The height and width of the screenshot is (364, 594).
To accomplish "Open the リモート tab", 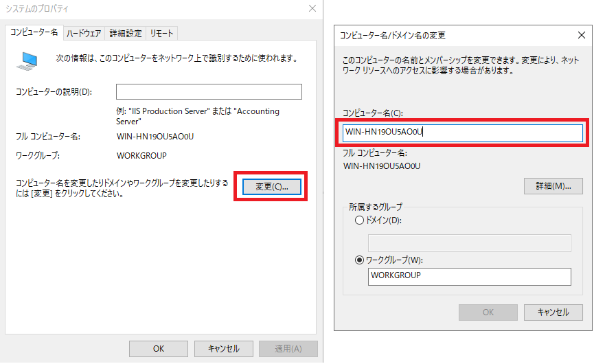I will pyautogui.click(x=162, y=33).
